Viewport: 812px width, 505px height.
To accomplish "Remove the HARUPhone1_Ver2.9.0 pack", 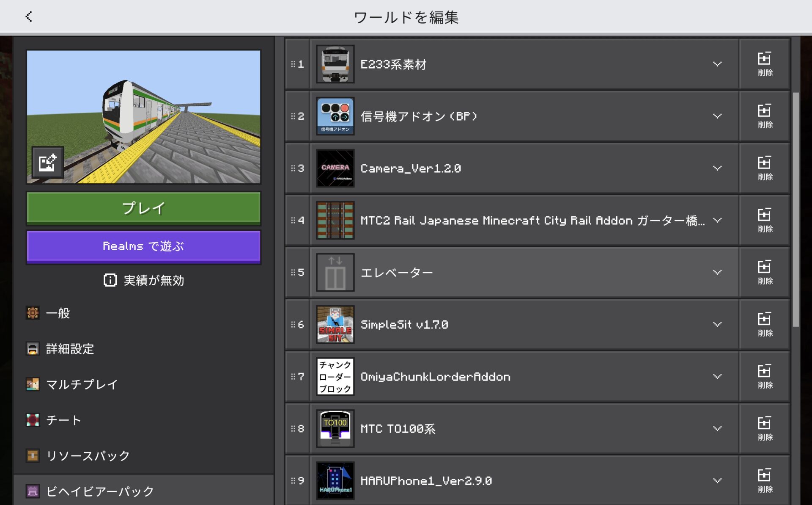I will (x=765, y=480).
